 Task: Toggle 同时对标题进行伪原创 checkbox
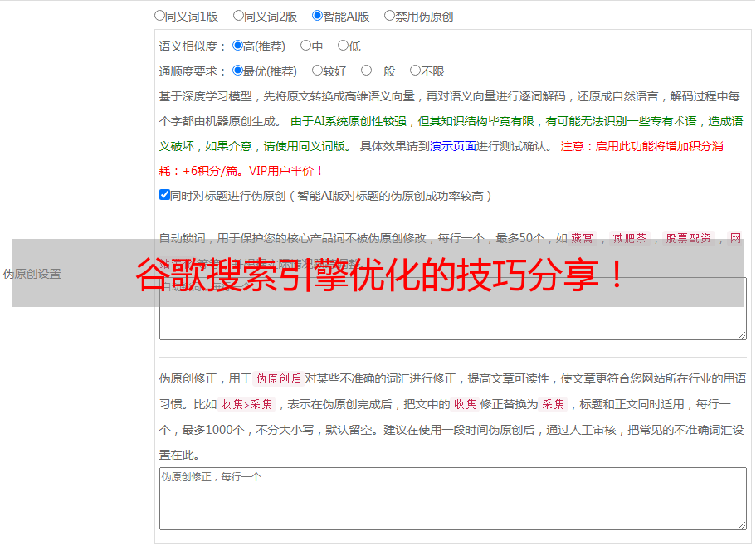click(164, 195)
